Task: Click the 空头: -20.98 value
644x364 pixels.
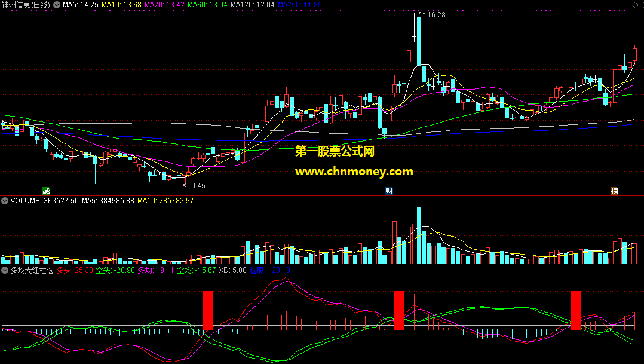Action: click(115, 270)
